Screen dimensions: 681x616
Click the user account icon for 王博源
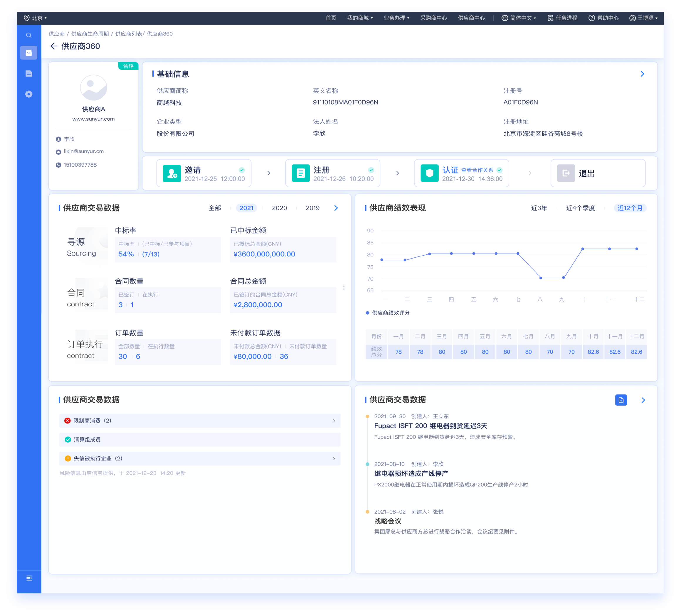pyautogui.click(x=632, y=18)
